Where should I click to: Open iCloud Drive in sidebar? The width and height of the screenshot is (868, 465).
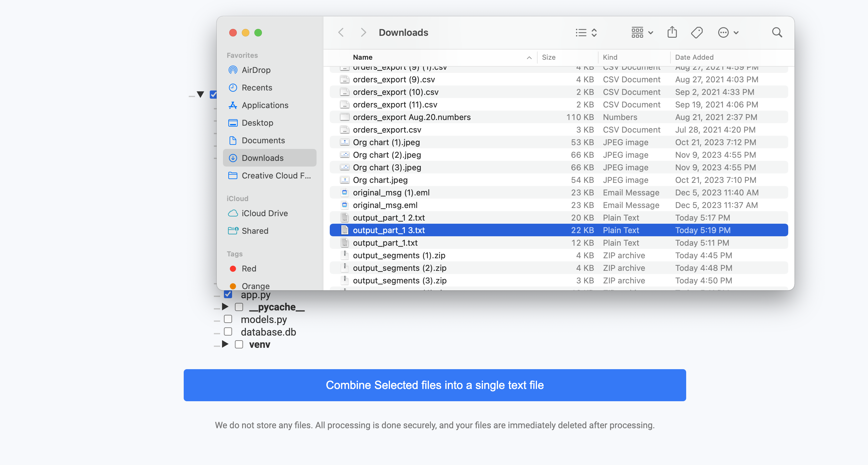(264, 213)
